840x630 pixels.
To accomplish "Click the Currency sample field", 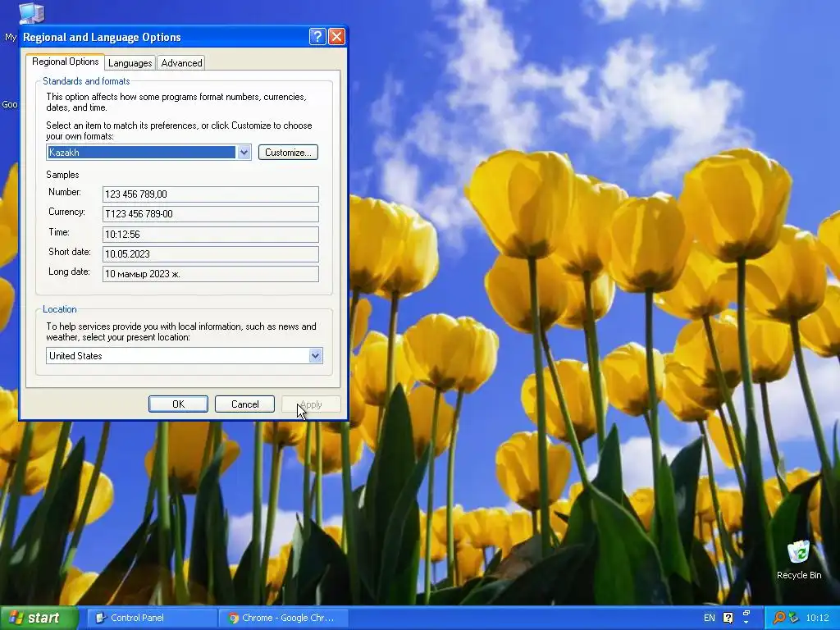I will tap(211, 214).
